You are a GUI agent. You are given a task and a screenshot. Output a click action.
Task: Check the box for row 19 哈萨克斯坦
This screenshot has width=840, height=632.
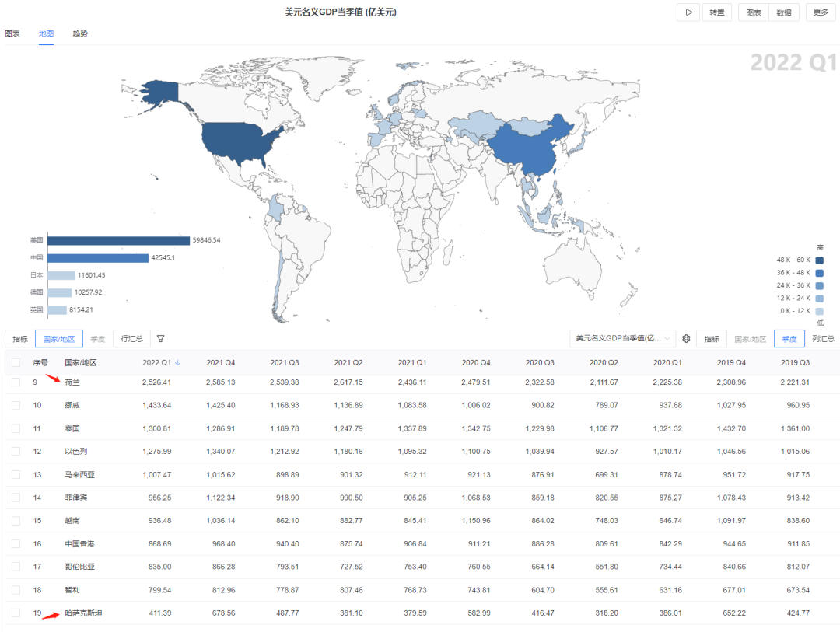(16, 613)
